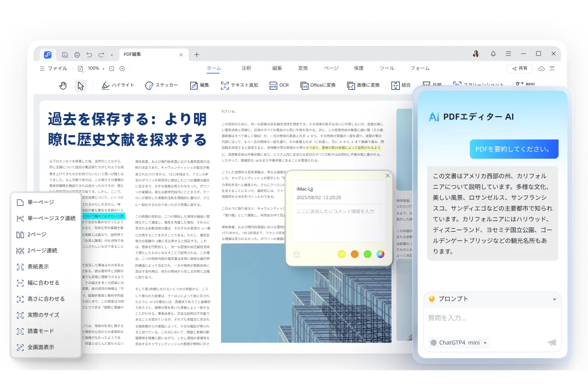Click the 質問を入力 AI question field
This screenshot has height=392, width=588.
tap(492, 318)
